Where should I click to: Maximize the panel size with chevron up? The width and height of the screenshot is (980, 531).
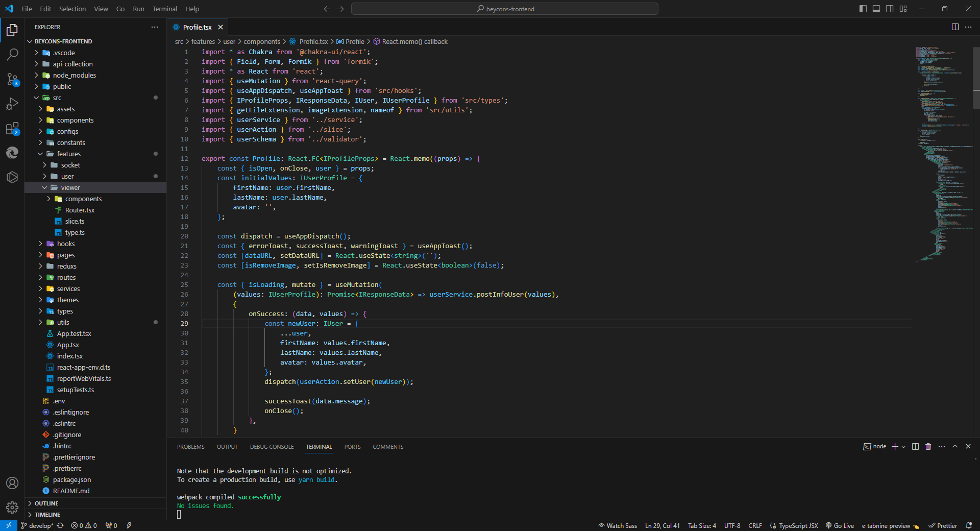pos(955,446)
